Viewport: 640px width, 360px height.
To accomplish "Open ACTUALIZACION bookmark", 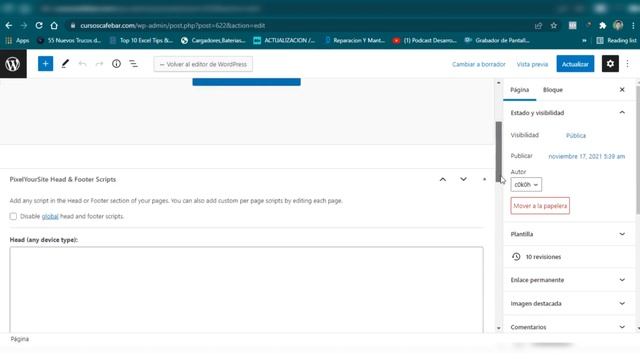I will pos(284,40).
